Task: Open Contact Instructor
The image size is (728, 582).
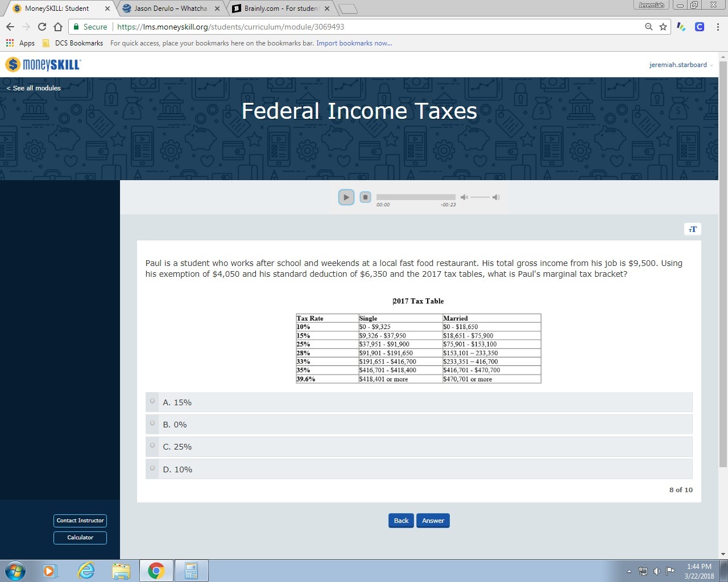Action: pyautogui.click(x=80, y=521)
